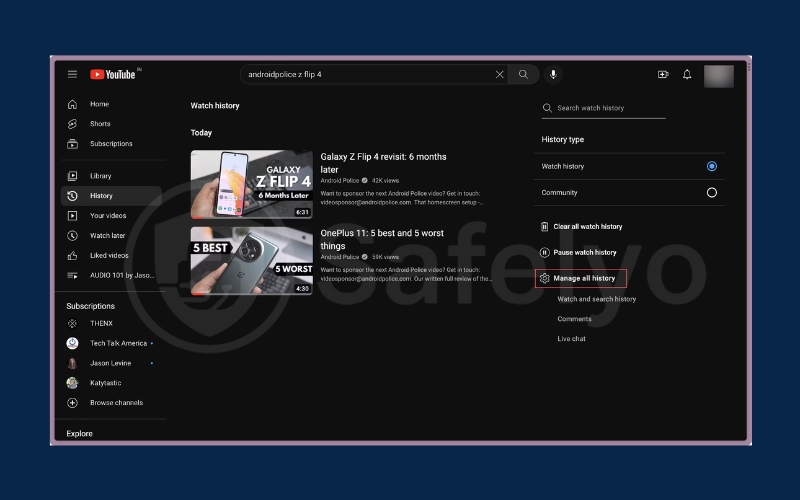800x500 pixels.
Task: Click the THENX channel avatar
Action: click(72, 323)
